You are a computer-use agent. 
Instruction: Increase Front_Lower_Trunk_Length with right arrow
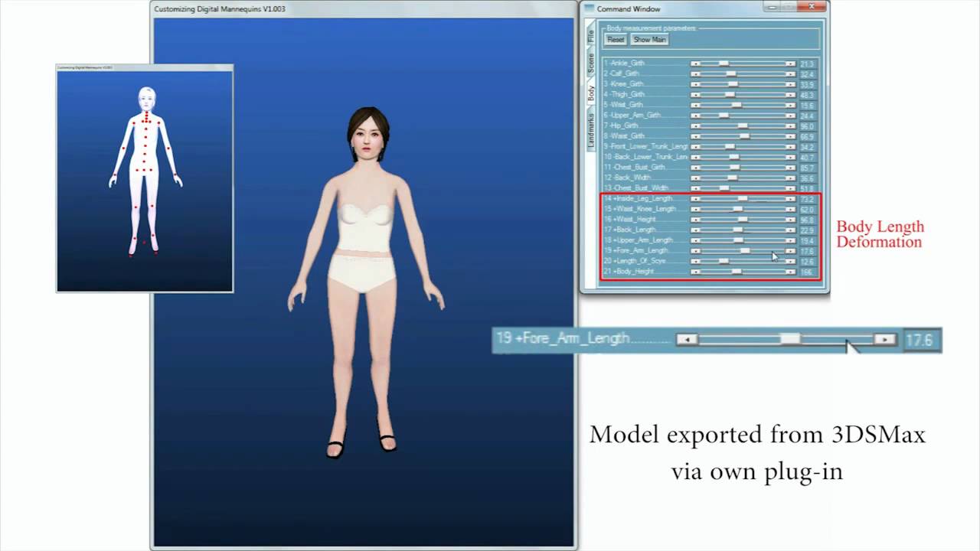[790, 147]
